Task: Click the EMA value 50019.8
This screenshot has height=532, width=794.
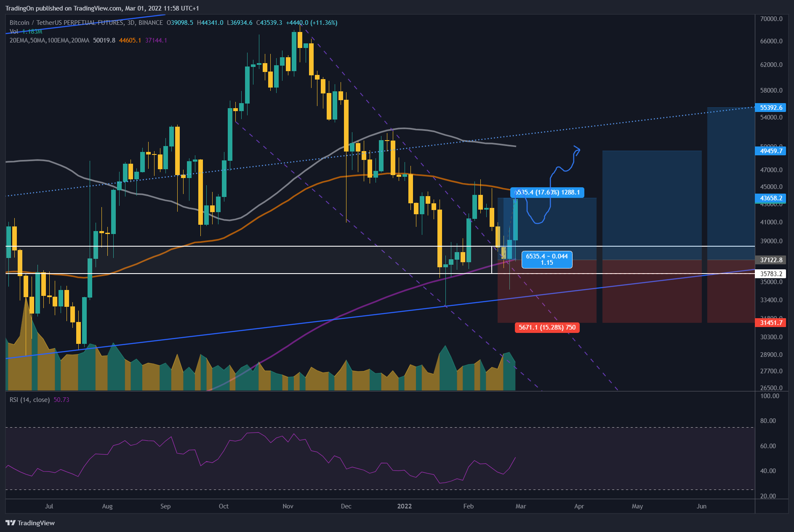Action: pyautogui.click(x=104, y=40)
